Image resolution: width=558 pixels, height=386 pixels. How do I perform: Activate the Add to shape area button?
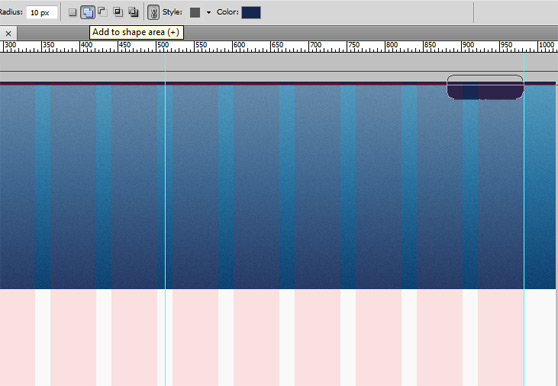(88, 12)
